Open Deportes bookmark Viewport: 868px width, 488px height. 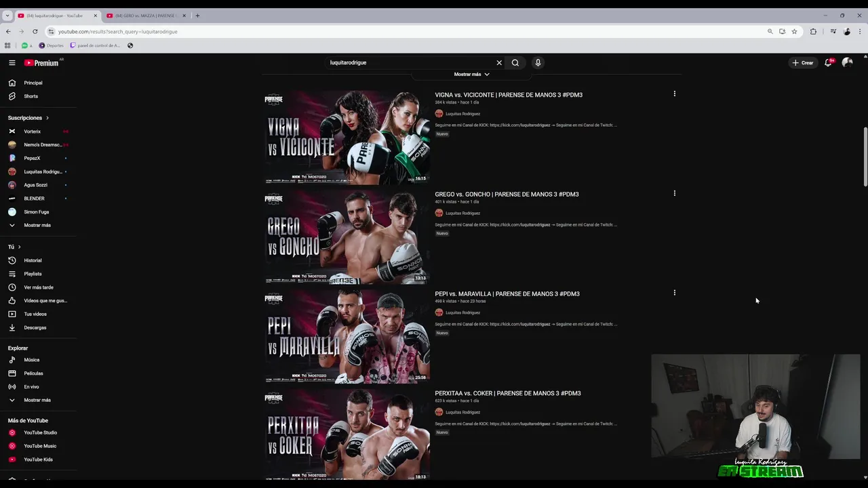(x=52, y=45)
